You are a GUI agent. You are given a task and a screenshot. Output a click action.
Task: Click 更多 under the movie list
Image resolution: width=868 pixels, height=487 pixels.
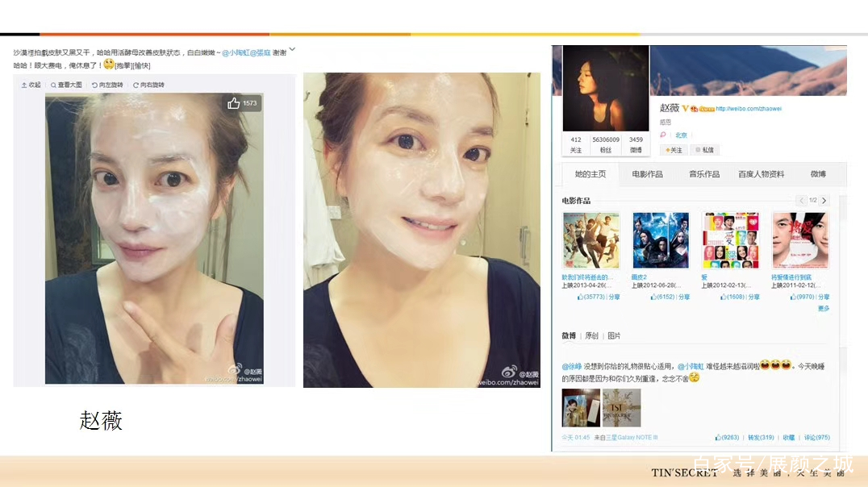click(x=824, y=308)
